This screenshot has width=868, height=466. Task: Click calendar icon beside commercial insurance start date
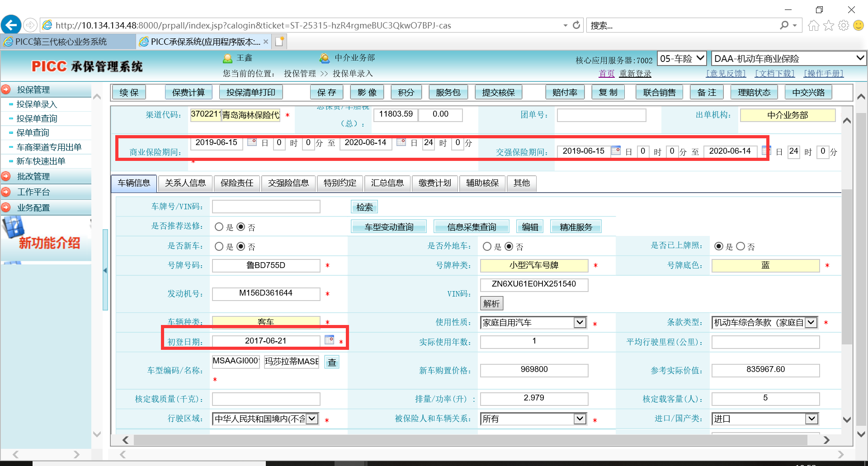coord(252,142)
